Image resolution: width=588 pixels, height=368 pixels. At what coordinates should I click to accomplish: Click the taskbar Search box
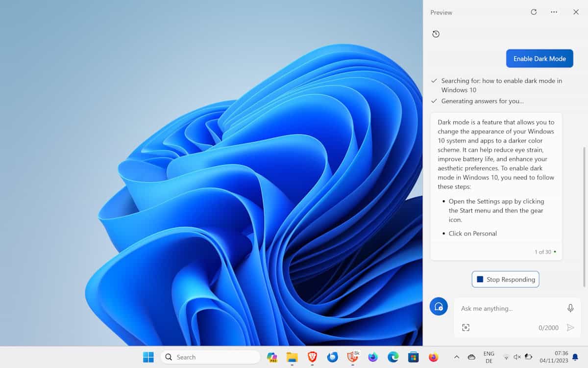210,357
